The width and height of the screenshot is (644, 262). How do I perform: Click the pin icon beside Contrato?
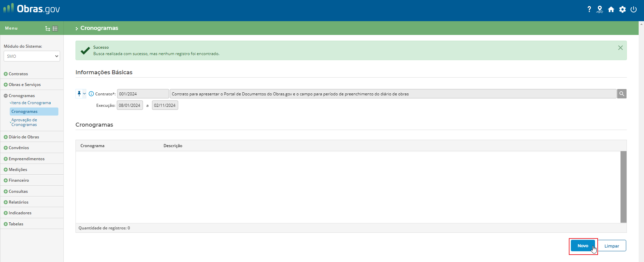[79, 94]
